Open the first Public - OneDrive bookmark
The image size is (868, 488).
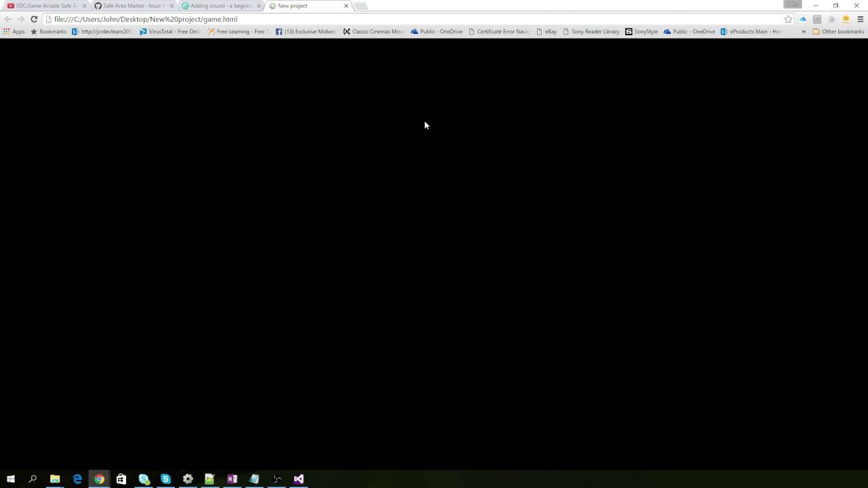pyautogui.click(x=437, y=31)
